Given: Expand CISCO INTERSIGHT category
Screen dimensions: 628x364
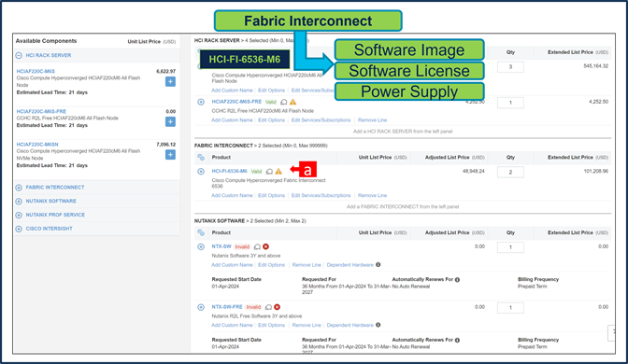Looking at the screenshot, I should click(19, 229).
